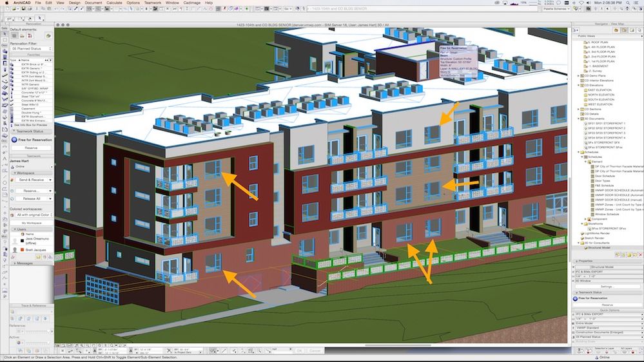Switch Navigator to View Map icon
644x362 pixels.
624,30
